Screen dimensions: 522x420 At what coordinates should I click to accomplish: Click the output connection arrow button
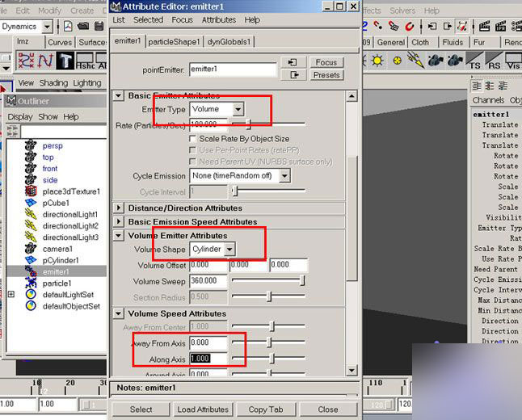click(294, 75)
